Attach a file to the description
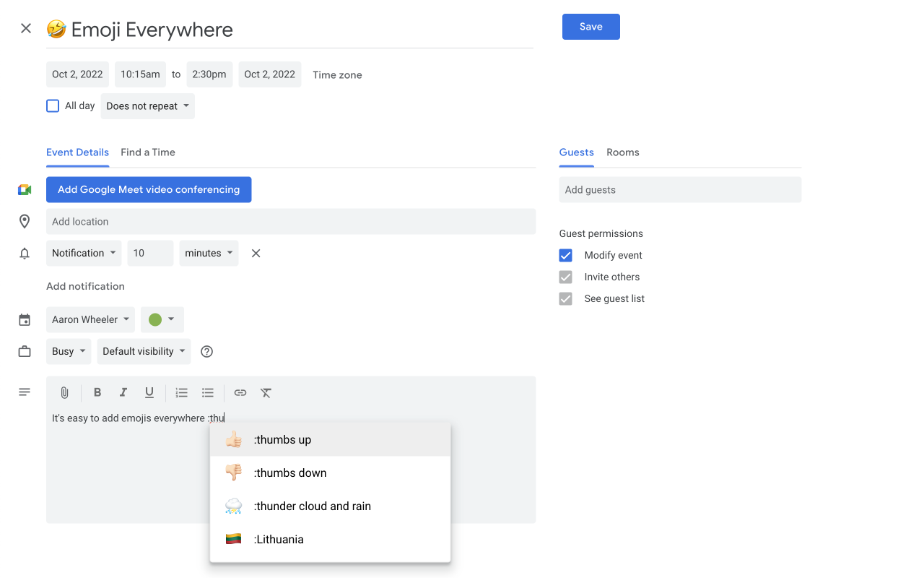 tap(64, 392)
